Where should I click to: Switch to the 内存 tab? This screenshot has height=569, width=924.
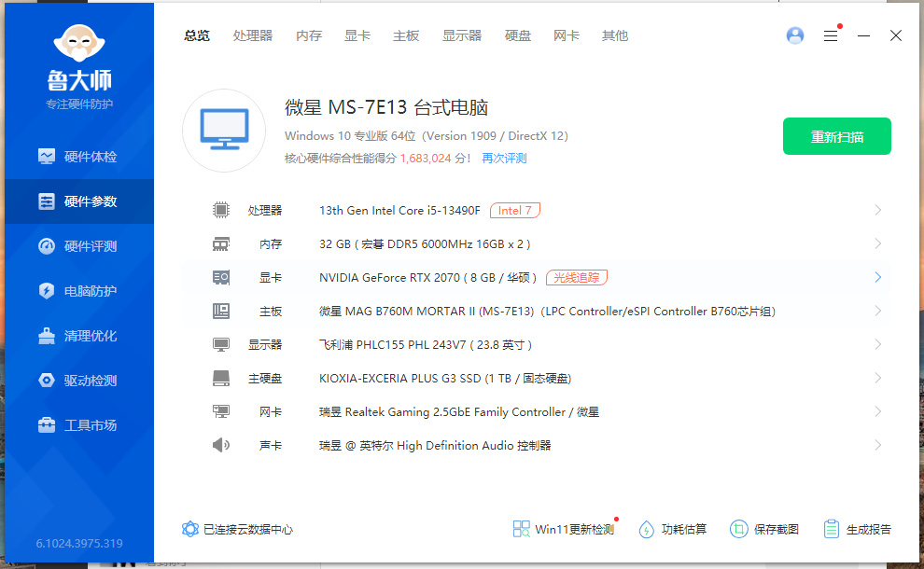(x=309, y=36)
